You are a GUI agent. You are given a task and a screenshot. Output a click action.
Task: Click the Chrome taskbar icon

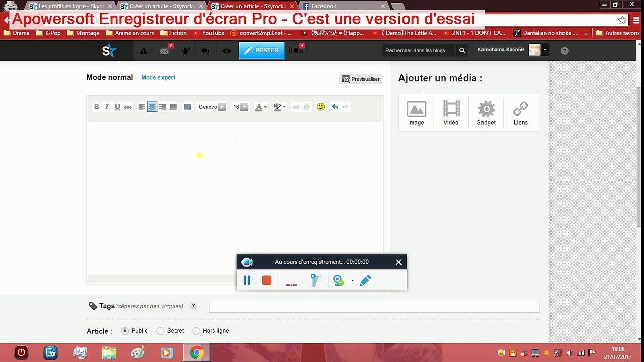pos(196,353)
